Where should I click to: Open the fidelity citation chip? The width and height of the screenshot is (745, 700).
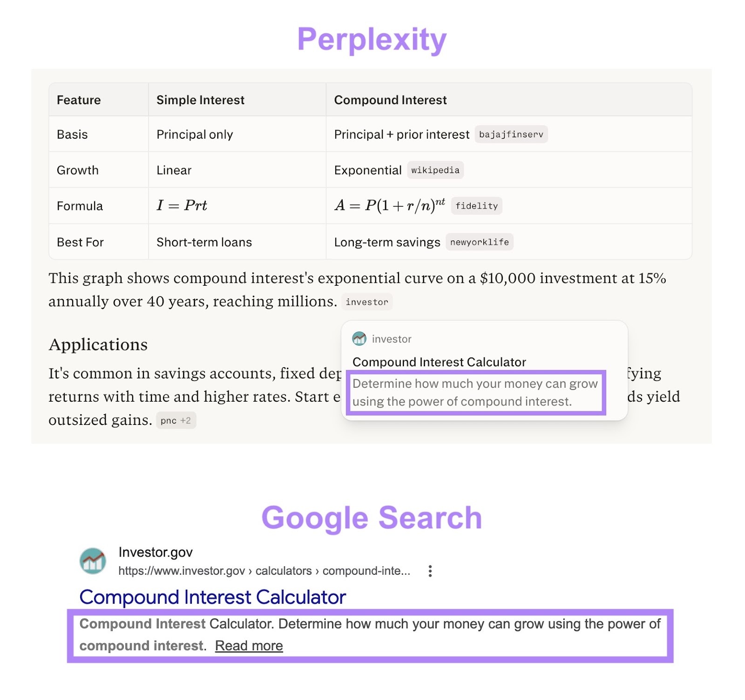click(x=476, y=206)
